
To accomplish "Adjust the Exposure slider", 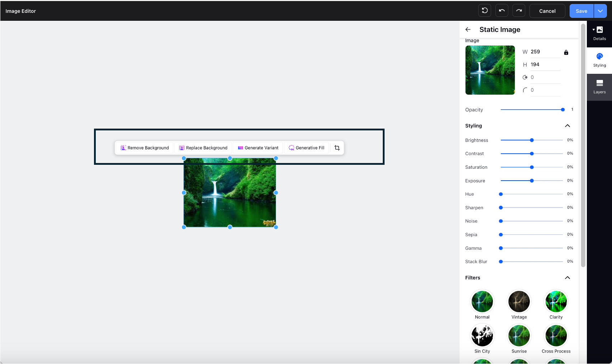I will click(532, 181).
